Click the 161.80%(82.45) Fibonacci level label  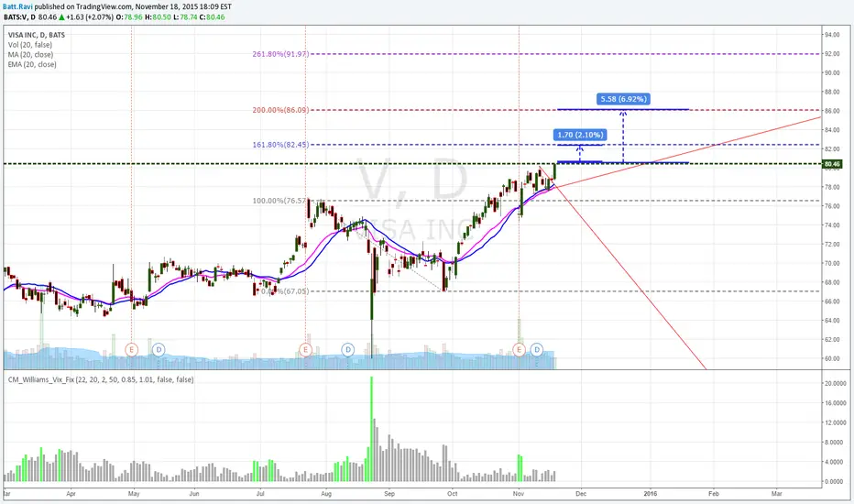point(280,145)
